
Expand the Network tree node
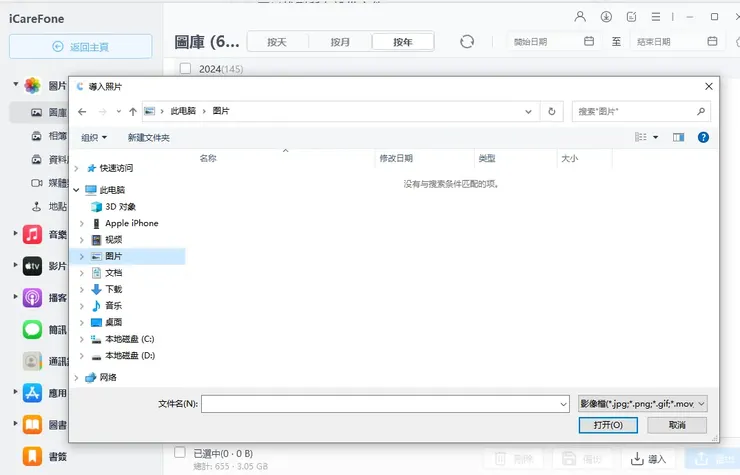pyautogui.click(x=76, y=377)
